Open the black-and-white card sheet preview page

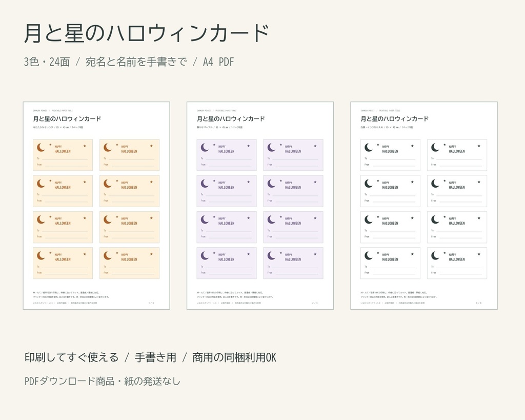click(424, 205)
